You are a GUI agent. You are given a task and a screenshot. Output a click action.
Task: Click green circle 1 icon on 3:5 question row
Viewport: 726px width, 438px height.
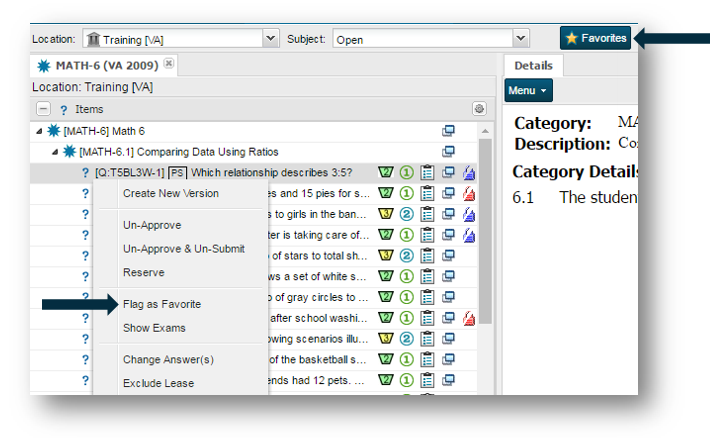[407, 172]
